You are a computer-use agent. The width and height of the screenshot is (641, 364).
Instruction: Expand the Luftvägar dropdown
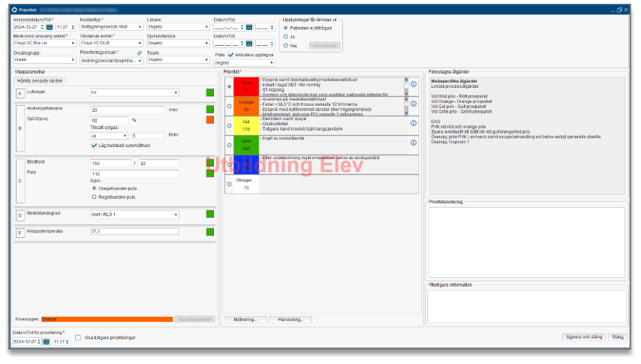point(176,92)
